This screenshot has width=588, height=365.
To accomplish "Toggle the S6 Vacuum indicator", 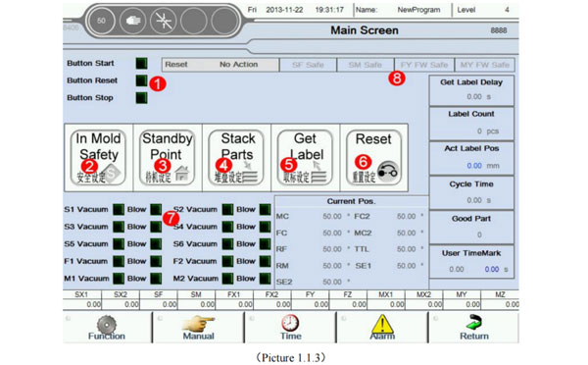I will 227,244.
